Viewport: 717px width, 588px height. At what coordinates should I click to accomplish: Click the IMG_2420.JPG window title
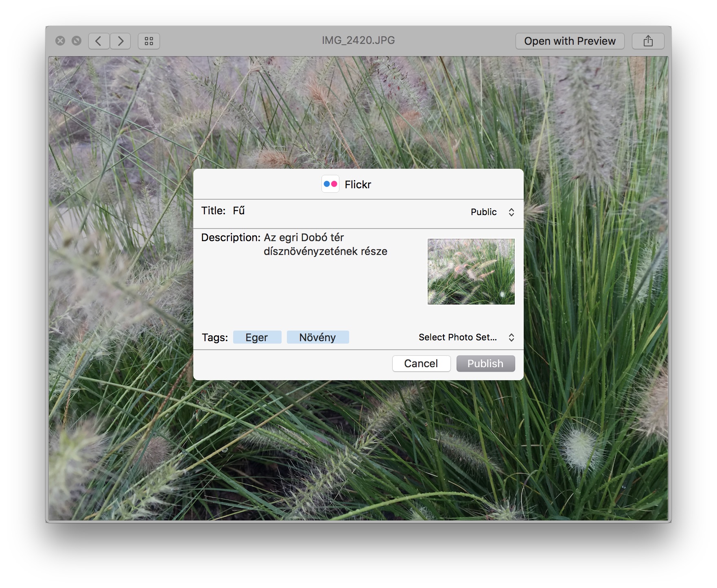(x=358, y=40)
